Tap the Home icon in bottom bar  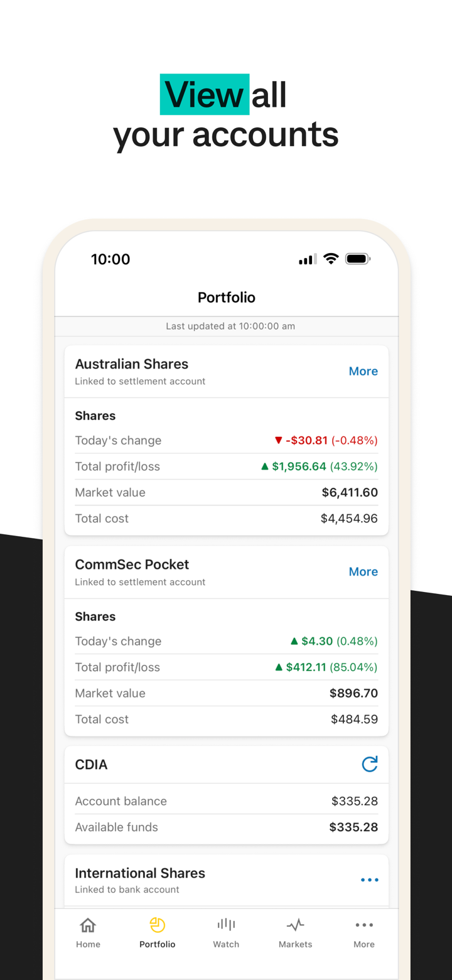[88, 925]
